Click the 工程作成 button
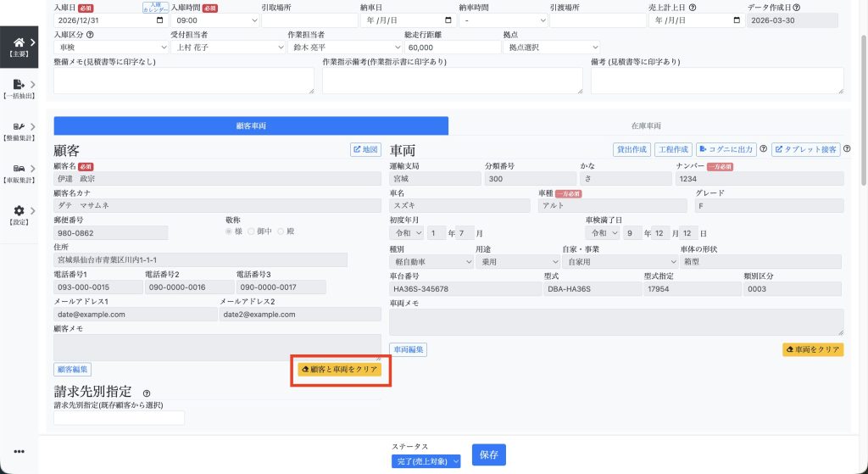The image size is (868, 474). pos(674,149)
